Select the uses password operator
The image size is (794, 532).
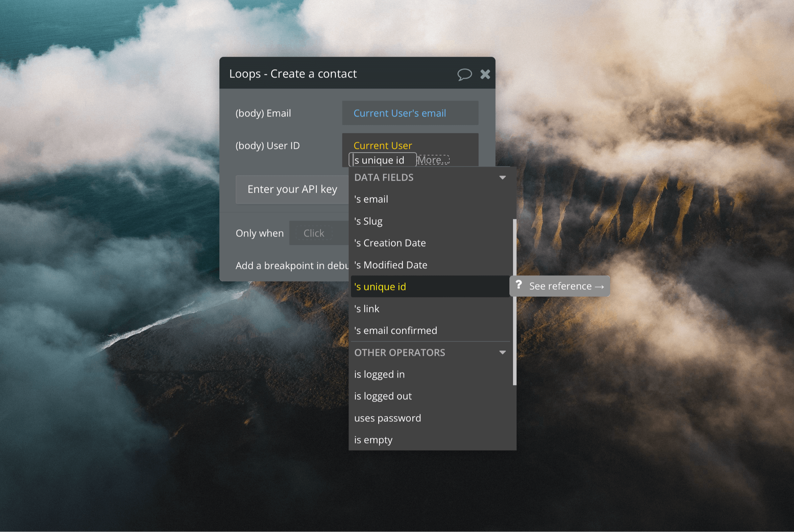430,418
